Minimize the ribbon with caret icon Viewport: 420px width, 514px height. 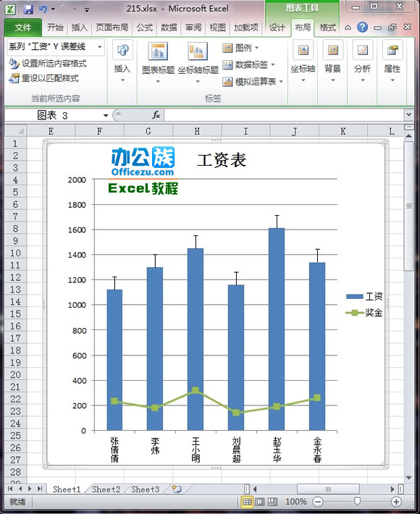pyautogui.click(x=348, y=28)
